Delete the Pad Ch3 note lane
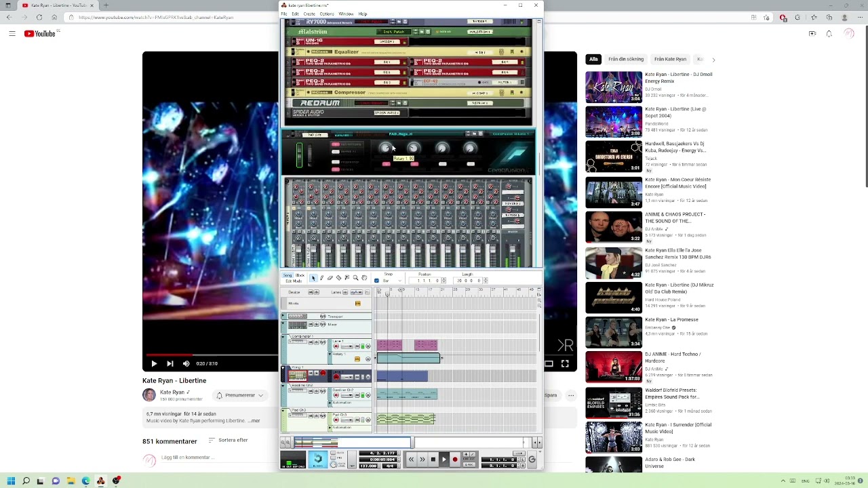The image size is (868, 488). coord(368,420)
